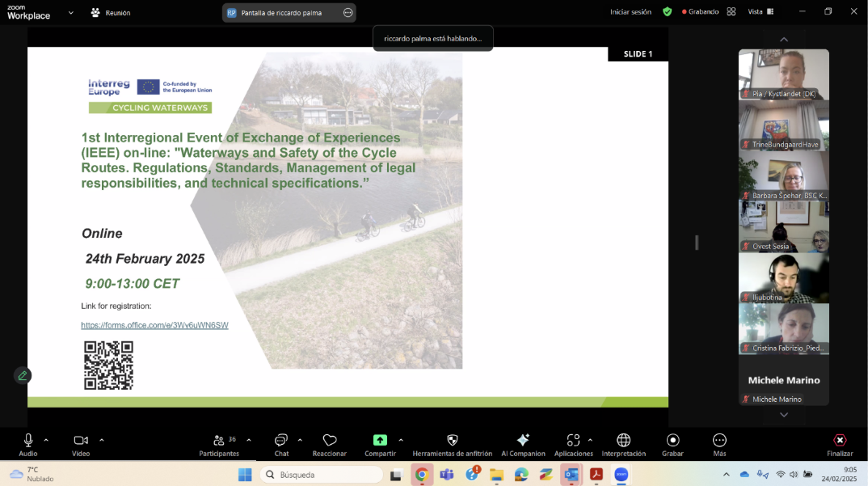
Task: Toggle recording with the Grabar button
Action: pos(672,441)
